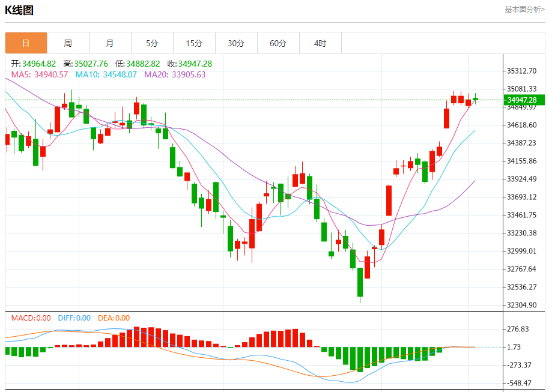Click the 34618.60 price axis label
Screen dimensions: 549x392
coord(522,125)
